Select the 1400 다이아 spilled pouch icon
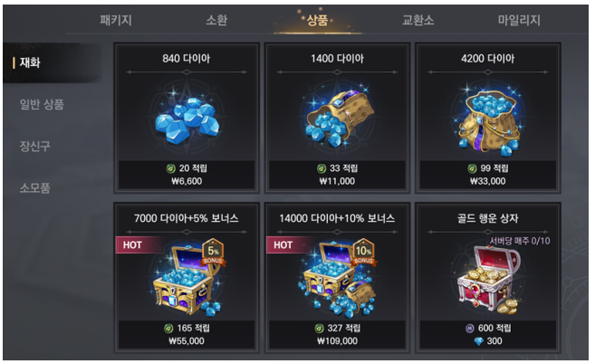The image size is (595, 364). [x=338, y=119]
